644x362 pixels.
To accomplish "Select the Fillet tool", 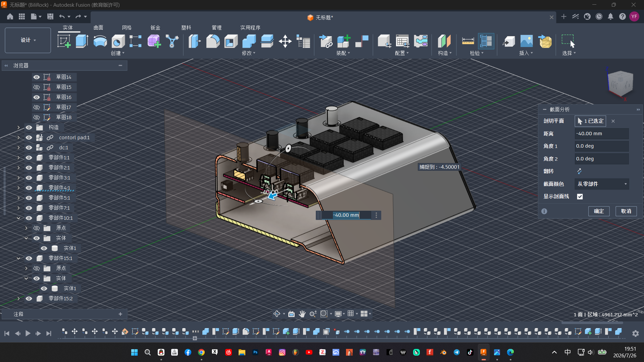I will (213, 41).
